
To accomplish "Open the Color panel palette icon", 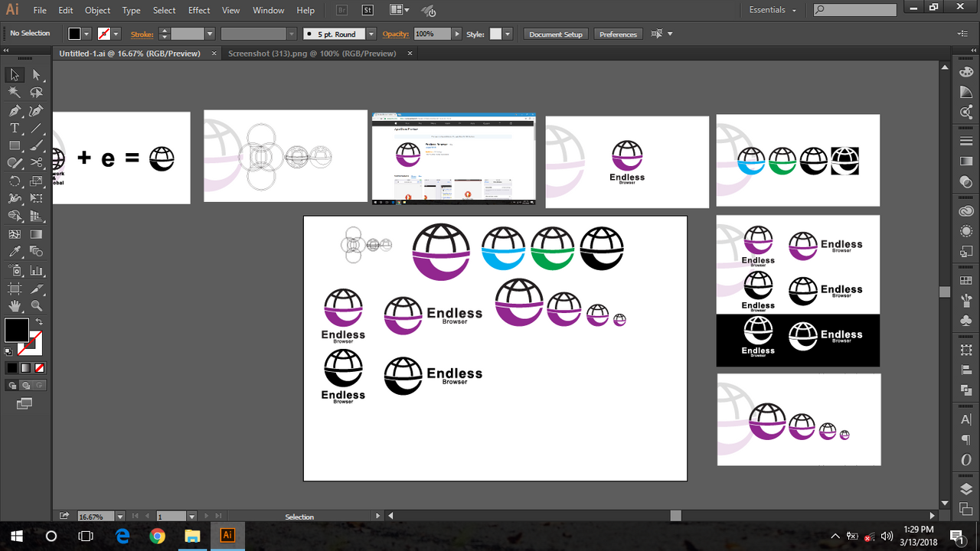I will coord(966,71).
